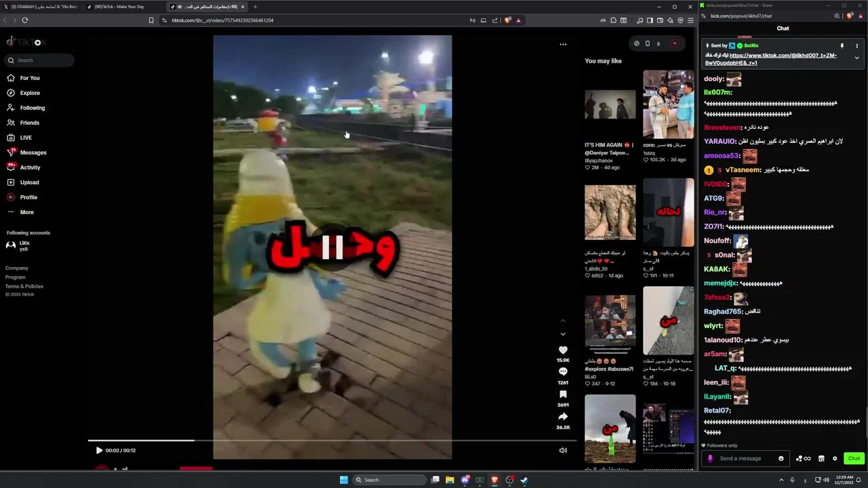Image resolution: width=868 pixels, height=488 pixels.
Task: Open LIVE in the TikTok sidebar
Action: pos(26,138)
